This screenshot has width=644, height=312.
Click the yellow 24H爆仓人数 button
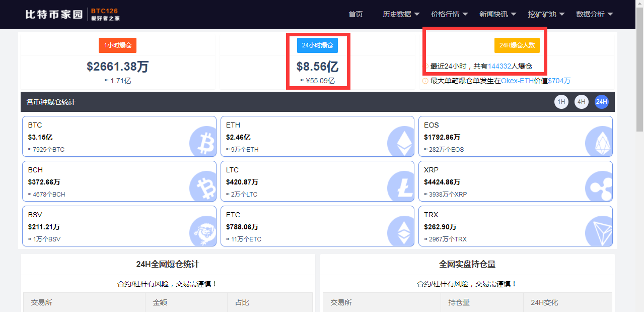click(x=517, y=45)
